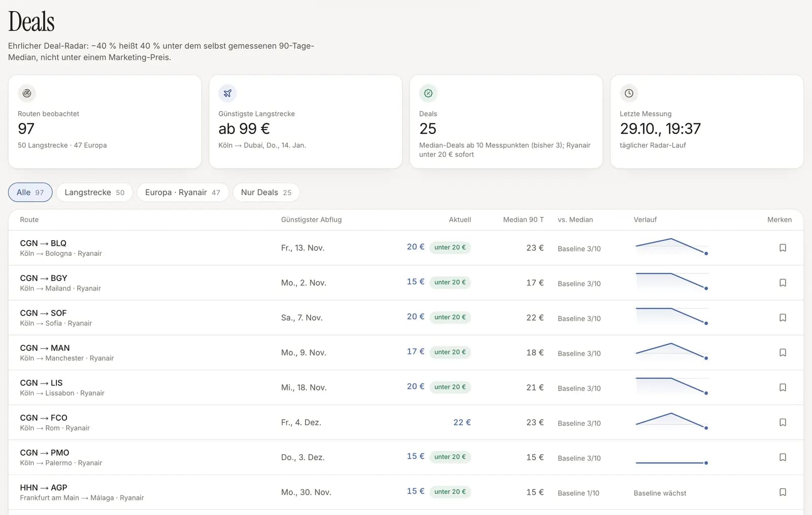Click the Merken column header
Viewport: 812px width, 515px height.
coord(780,220)
